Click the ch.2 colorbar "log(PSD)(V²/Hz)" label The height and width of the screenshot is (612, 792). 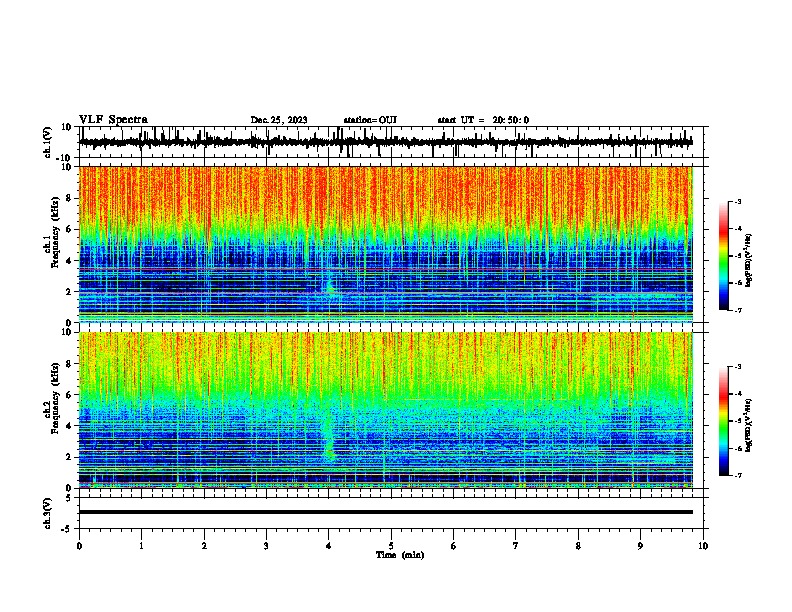pyautogui.click(x=748, y=425)
